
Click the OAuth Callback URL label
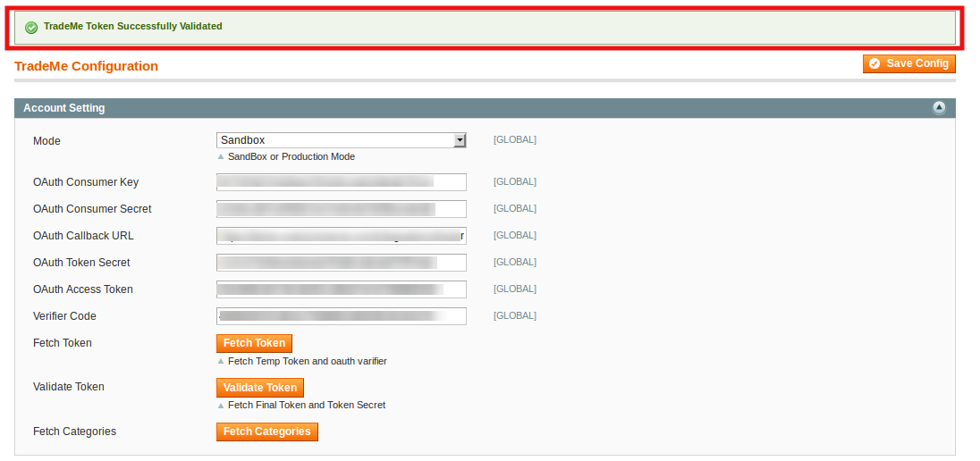click(x=83, y=236)
